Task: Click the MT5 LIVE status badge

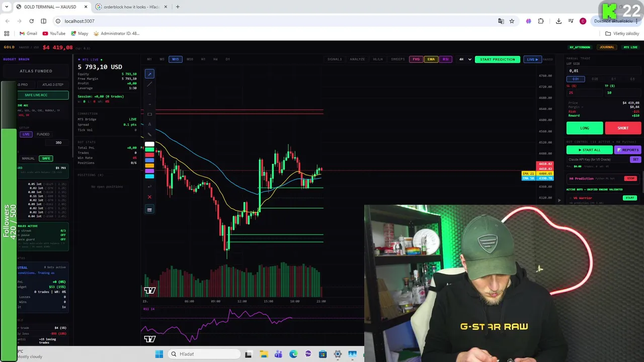Action: click(x=630, y=47)
